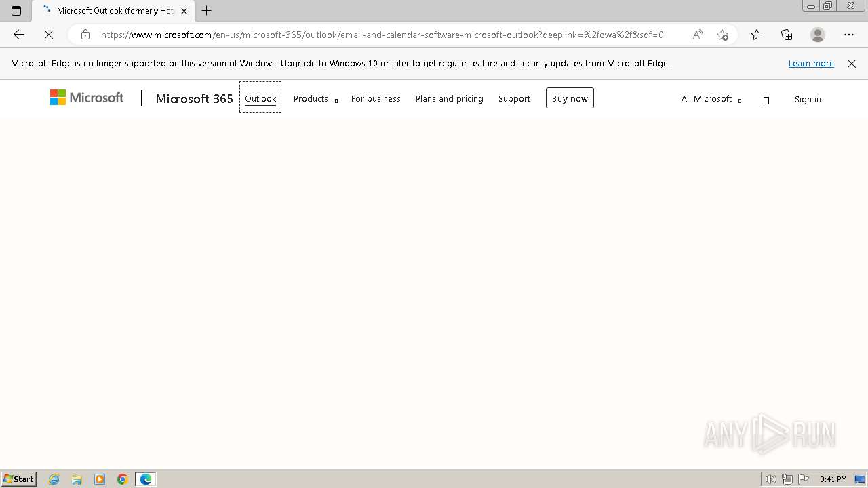Open the site search icon

[x=766, y=100]
